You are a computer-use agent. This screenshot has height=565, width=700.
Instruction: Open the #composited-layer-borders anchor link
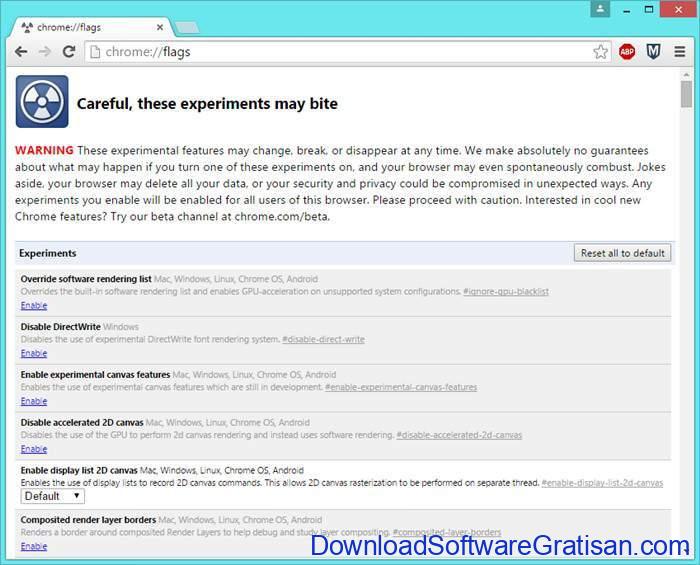coord(447,532)
